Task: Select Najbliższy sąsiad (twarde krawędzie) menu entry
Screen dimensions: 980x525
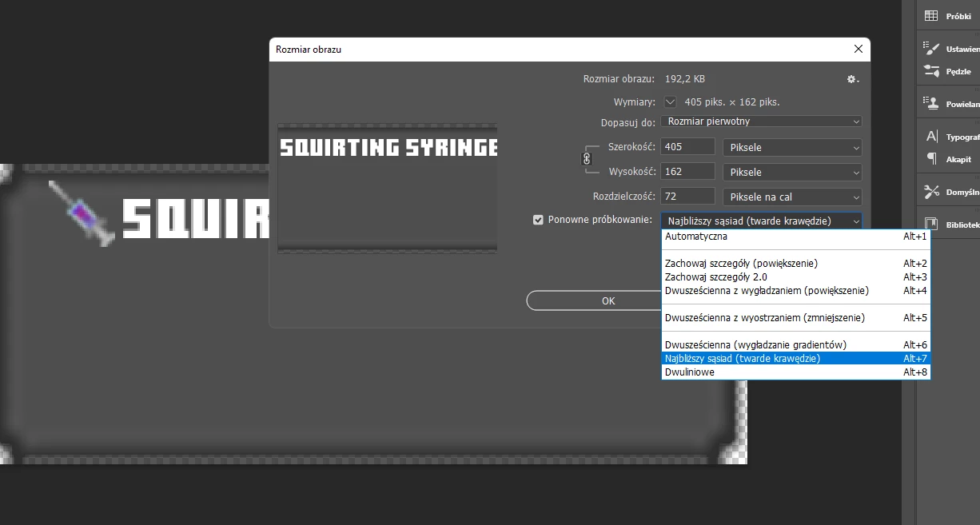Action: [x=796, y=358]
